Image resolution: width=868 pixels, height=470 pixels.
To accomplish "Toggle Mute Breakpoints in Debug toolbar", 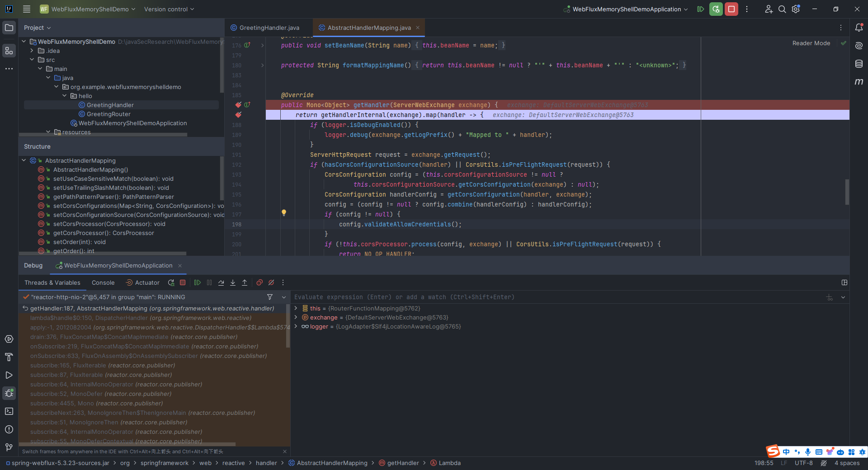I will 271,283.
